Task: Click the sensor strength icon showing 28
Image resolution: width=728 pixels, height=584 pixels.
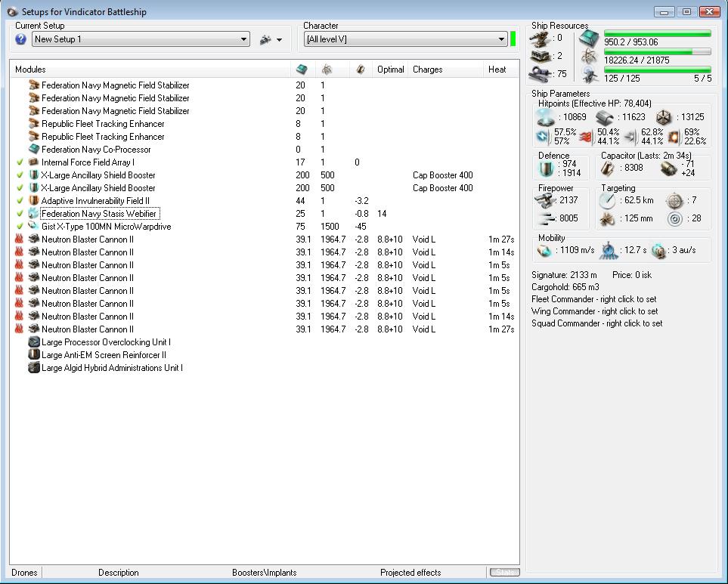Action: point(674,219)
